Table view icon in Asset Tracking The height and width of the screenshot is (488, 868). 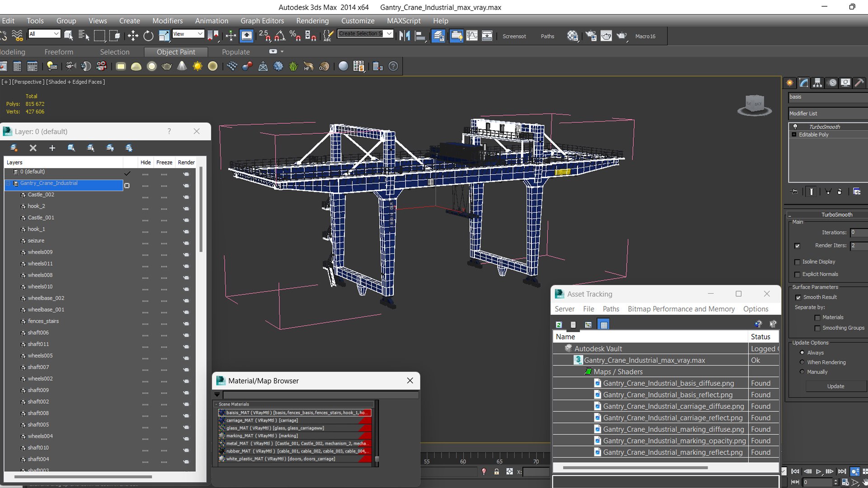click(x=604, y=324)
